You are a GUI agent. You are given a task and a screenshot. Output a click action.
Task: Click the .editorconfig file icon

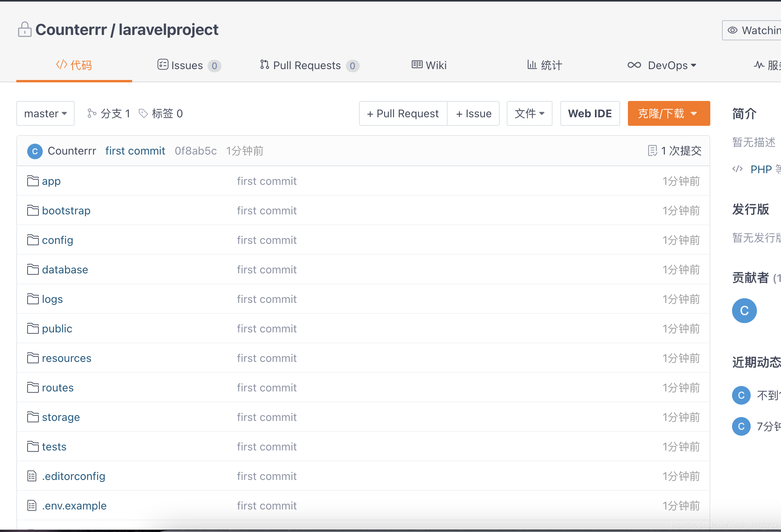(x=32, y=476)
